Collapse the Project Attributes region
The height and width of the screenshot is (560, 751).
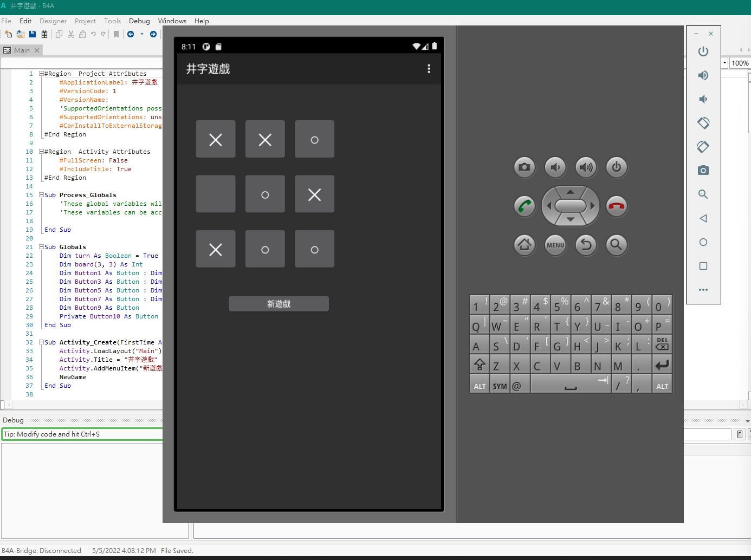pyautogui.click(x=41, y=74)
